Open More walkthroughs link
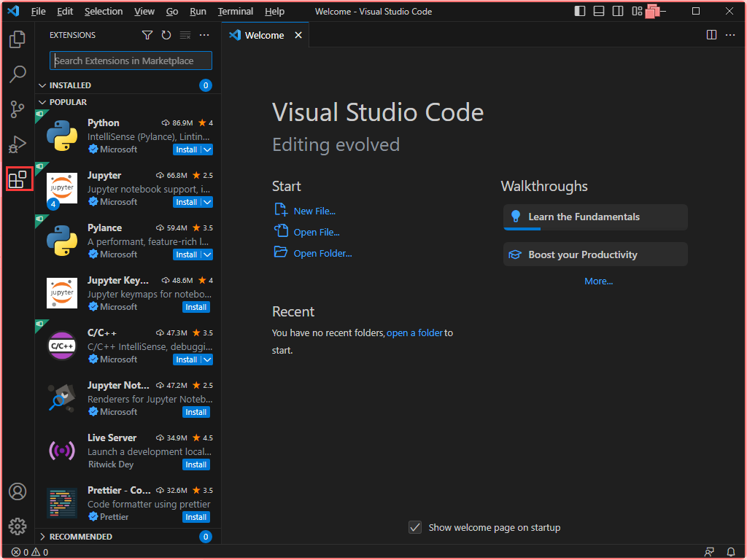747x560 pixels. 598,281
